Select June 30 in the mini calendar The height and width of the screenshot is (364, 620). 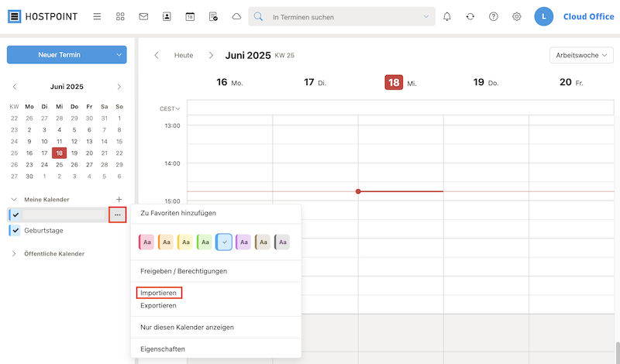click(x=29, y=177)
